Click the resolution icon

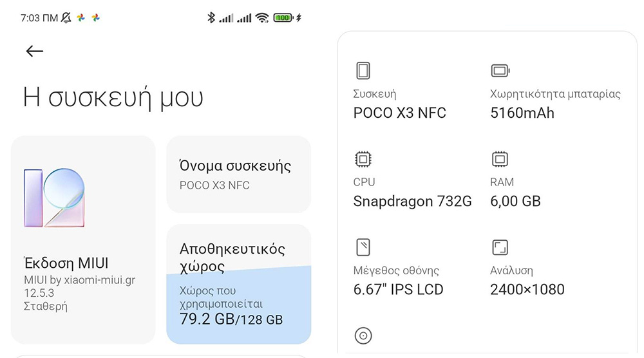[500, 247]
